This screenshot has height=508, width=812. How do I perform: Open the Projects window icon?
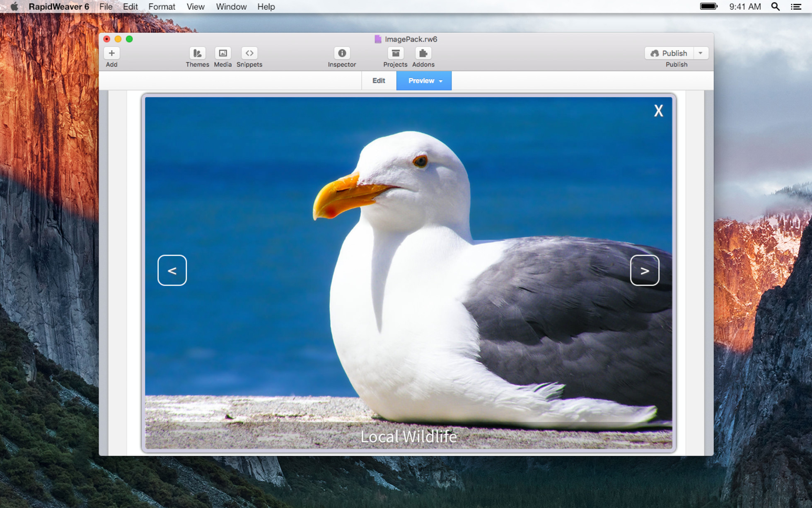coord(395,53)
